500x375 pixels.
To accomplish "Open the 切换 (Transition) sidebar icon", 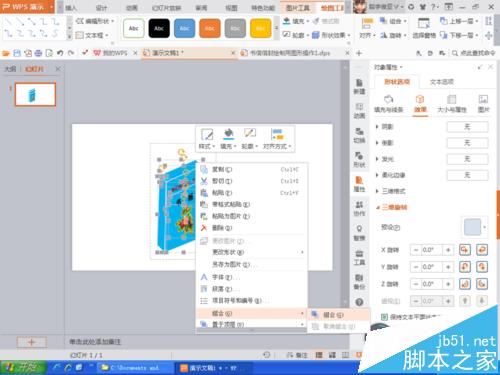I will [359, 135].
